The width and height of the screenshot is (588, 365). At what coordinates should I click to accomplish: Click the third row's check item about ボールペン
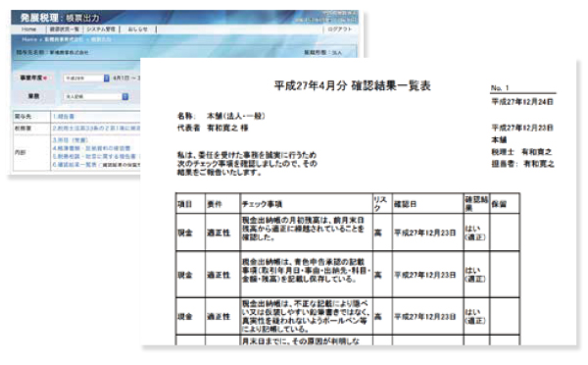(x=305, y=317)
